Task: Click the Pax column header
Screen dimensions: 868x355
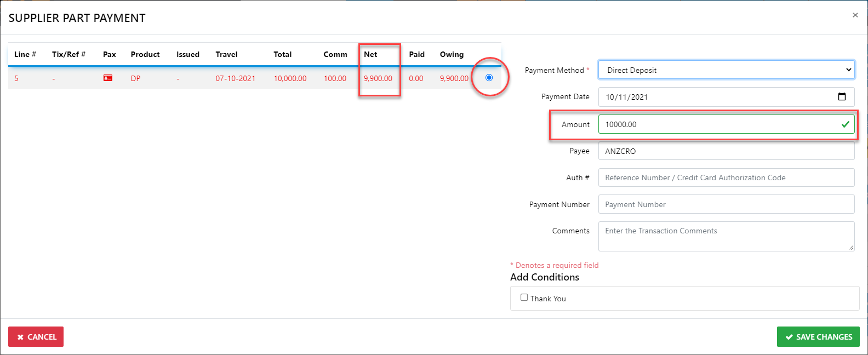Action: pyautogui.click(x=110, y=54)
